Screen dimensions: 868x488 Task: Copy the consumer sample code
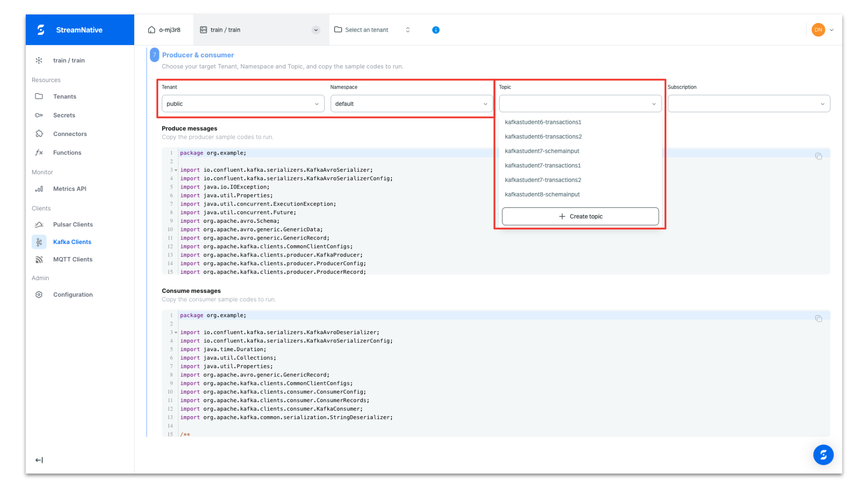(x=819, y=318)
